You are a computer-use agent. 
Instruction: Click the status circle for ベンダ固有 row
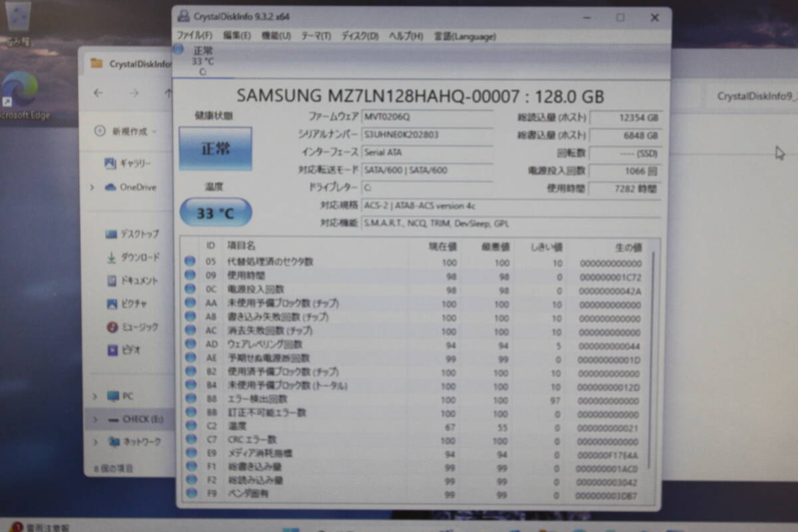(x=192, y=493)
